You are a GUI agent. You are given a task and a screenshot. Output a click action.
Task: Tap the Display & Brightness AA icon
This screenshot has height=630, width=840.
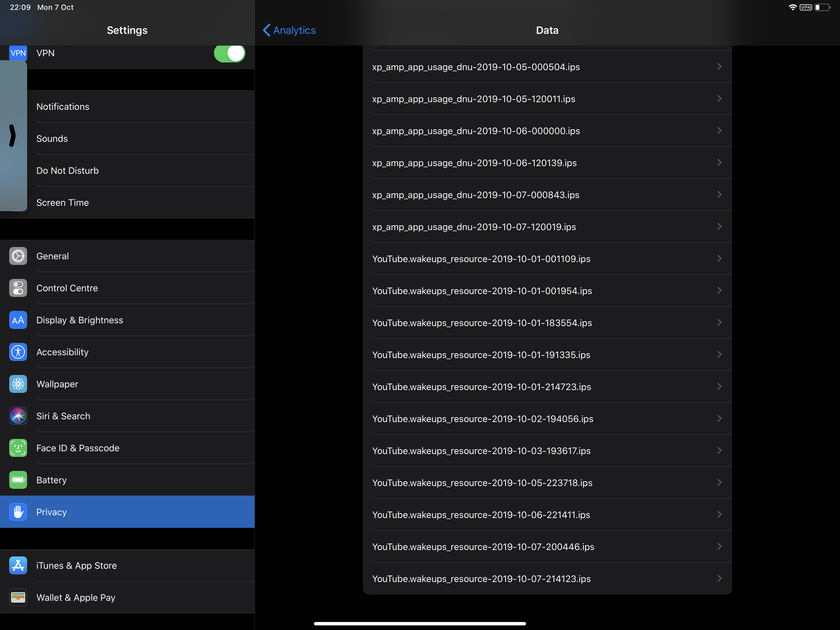click(x=18, y=320)
